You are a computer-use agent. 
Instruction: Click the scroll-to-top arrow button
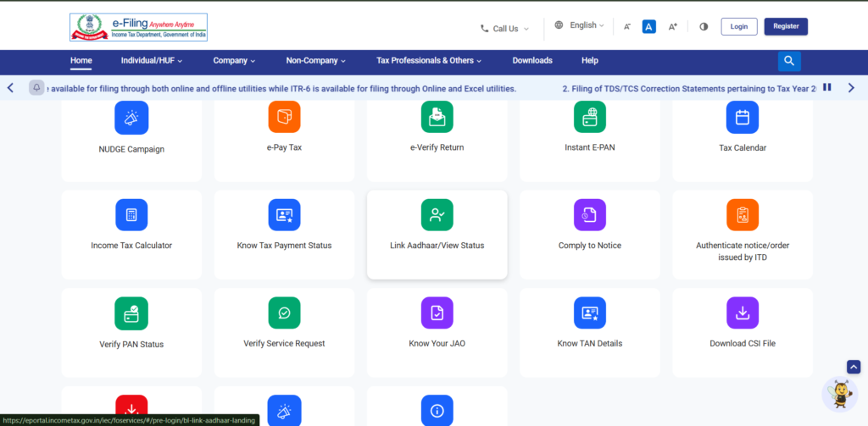tap(854, 367)
